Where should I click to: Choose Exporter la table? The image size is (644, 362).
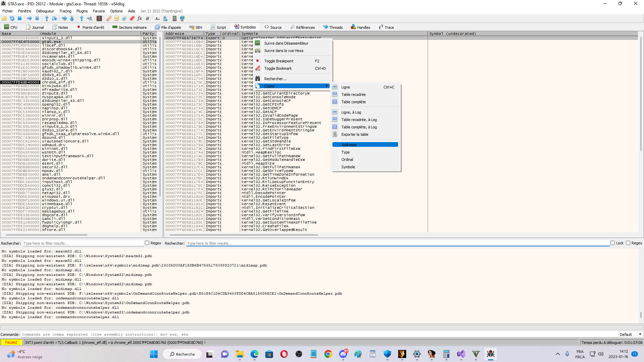pyautogui.click(x=366, y=134)
